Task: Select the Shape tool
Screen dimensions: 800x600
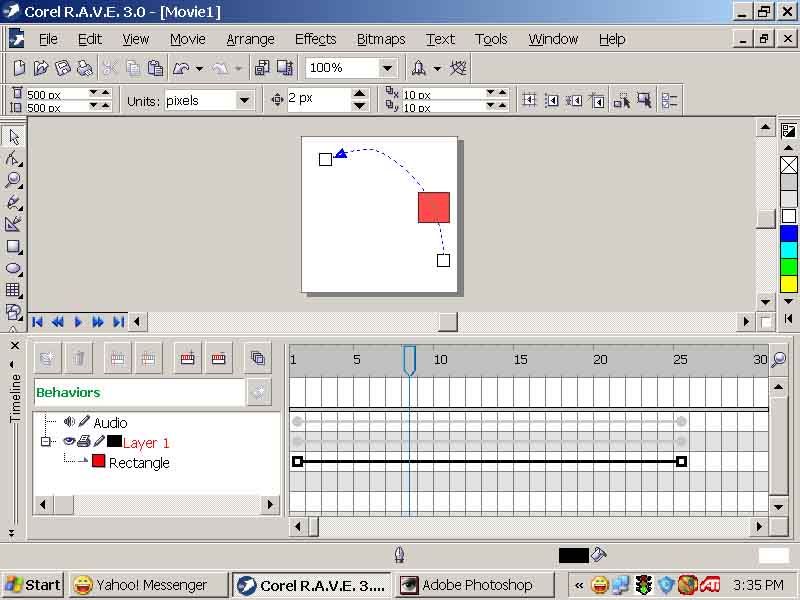Action: 13,159
